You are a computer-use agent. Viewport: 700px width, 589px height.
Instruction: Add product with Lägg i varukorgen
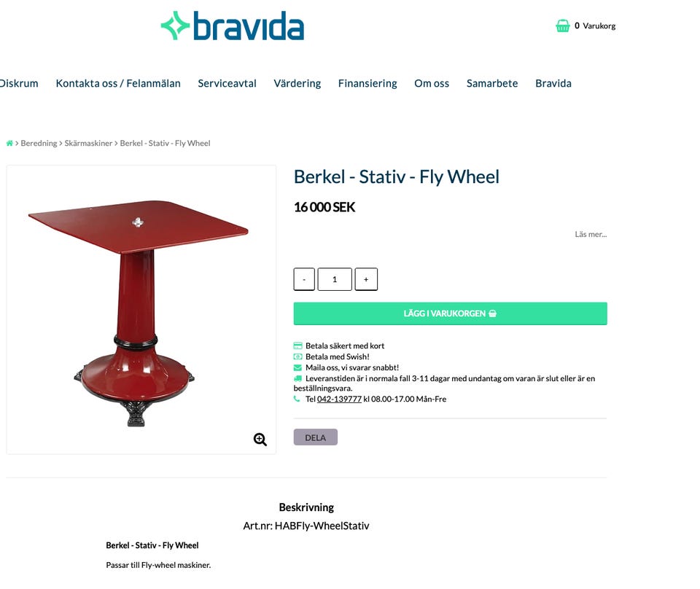point(450,313)
